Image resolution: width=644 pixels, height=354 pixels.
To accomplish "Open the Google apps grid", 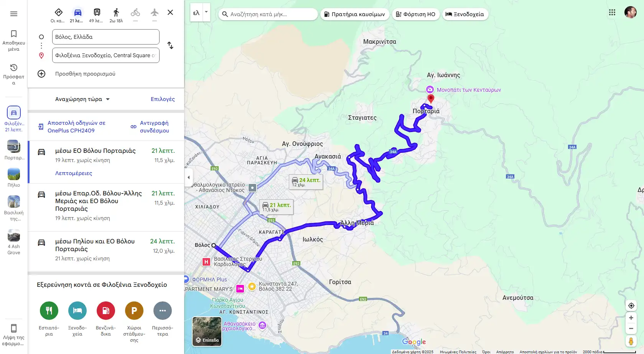I will pyautogui.click(x=612, y=13).
